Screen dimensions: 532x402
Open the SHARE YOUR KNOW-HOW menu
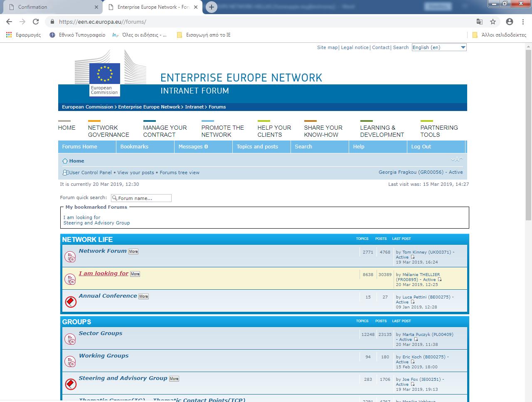tap(323, 131)
